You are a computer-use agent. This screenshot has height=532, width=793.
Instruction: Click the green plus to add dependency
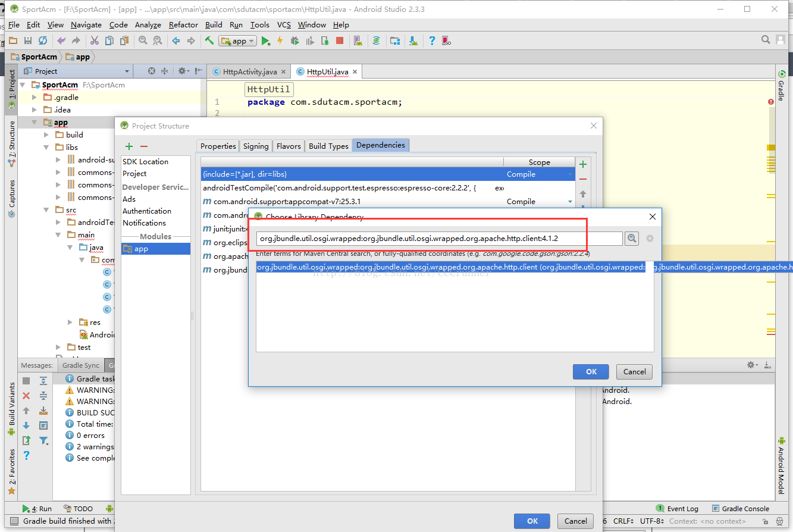tap(583, 164)
